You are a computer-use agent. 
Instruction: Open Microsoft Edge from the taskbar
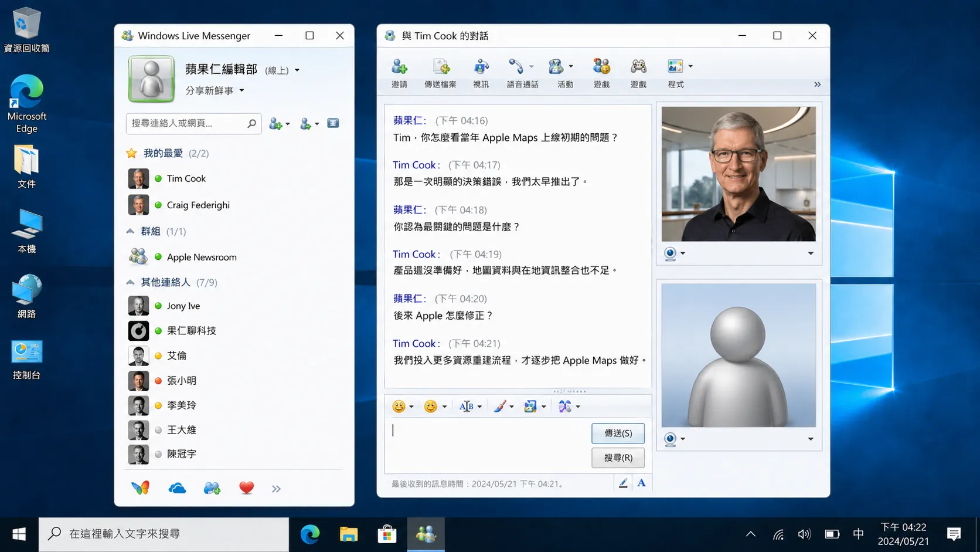(x=310, y=534)
